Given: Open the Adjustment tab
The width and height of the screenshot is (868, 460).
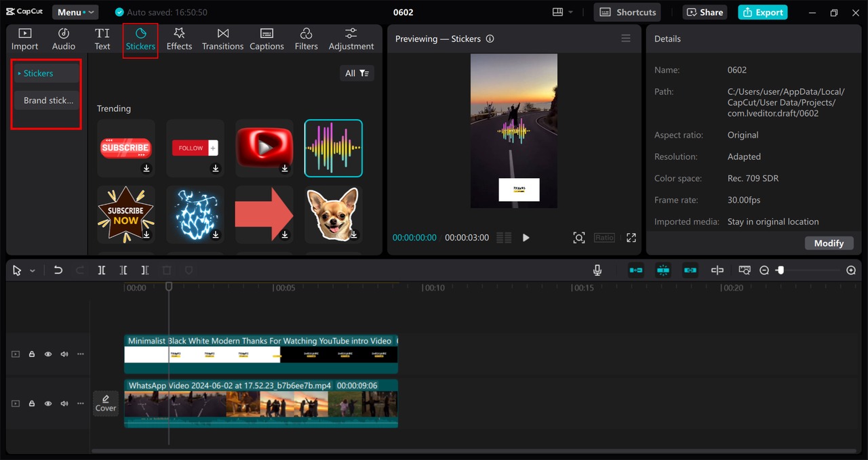Looking at the screenshot, I should (x=351, y=39).
